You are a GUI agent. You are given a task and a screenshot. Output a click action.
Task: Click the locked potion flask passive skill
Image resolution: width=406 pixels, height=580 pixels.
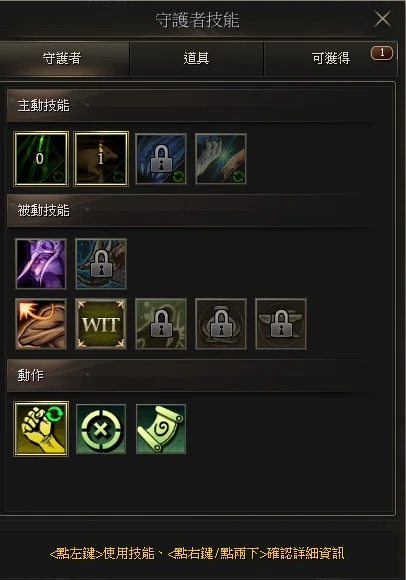click(221, 324)
